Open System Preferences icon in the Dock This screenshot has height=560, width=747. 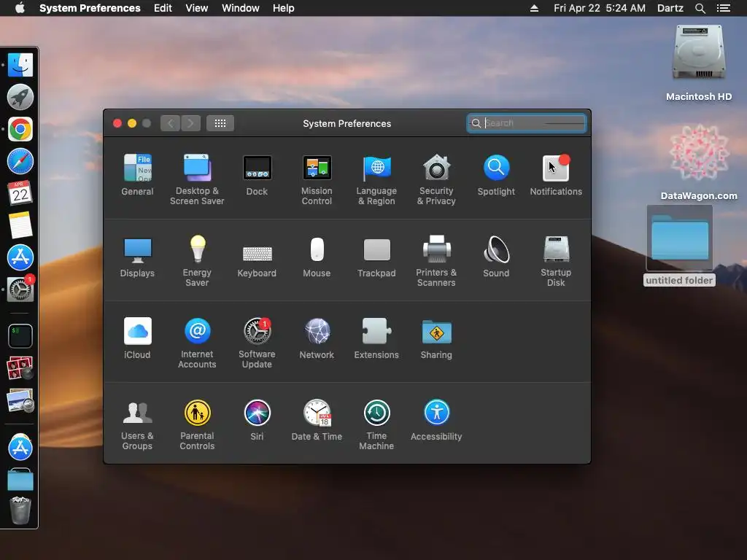point(20,289)
